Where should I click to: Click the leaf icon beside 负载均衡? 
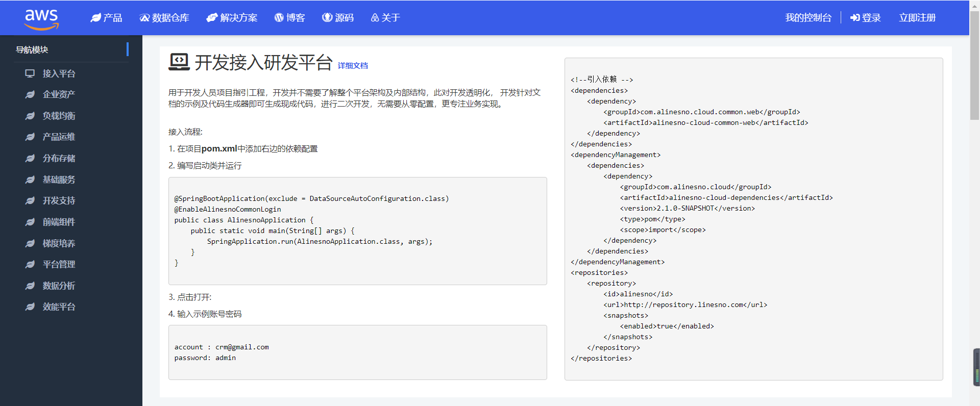pyautogui.click(x=30, y=116)
